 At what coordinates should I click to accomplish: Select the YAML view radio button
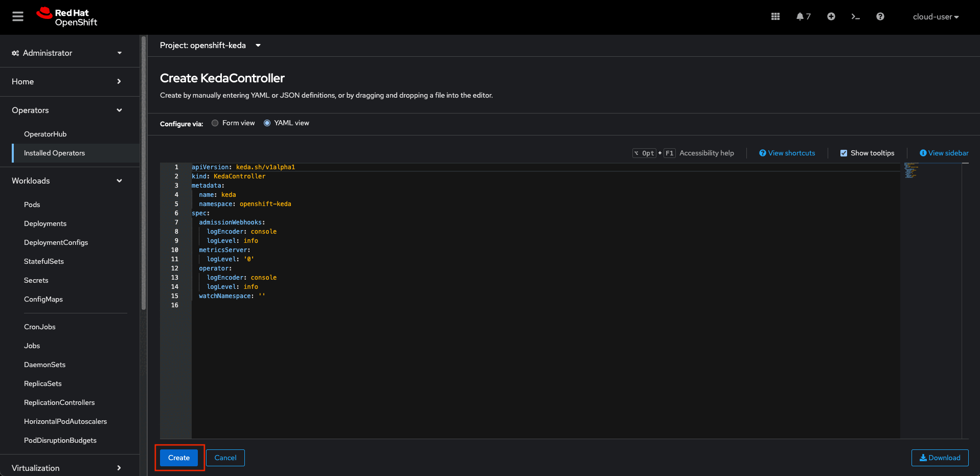point(267,123)
